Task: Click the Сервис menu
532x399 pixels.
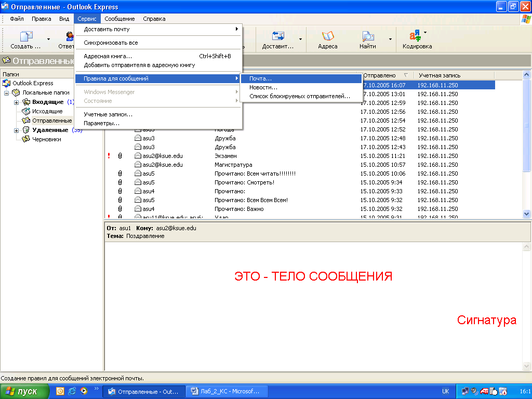Action: click(x=87, y=19)
